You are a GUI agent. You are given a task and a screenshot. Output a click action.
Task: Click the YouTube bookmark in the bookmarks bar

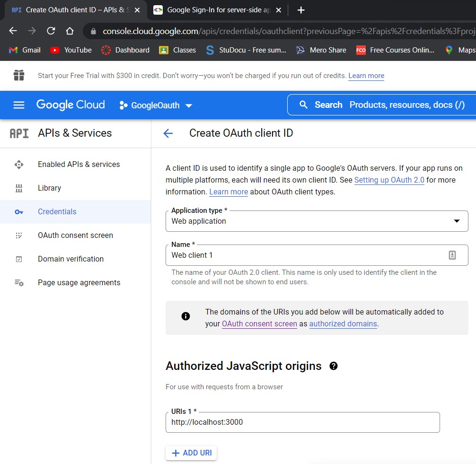[70, 50]
